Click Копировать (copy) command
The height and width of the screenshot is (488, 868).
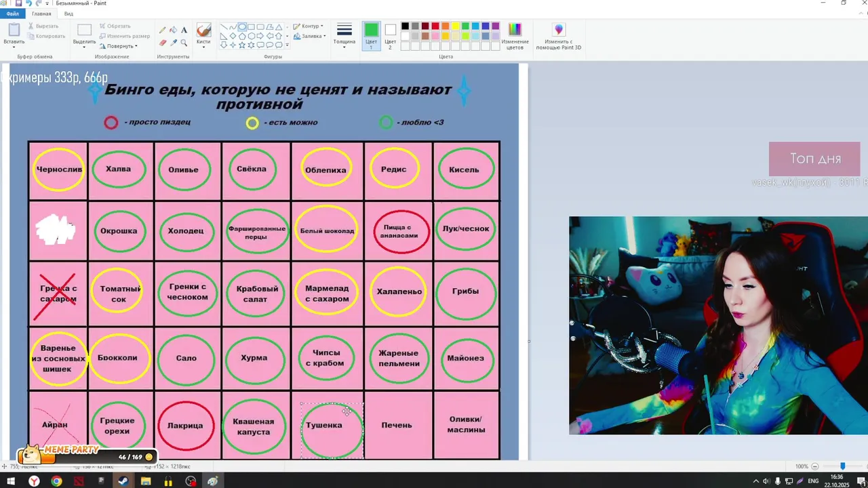(x=46, y=36)
